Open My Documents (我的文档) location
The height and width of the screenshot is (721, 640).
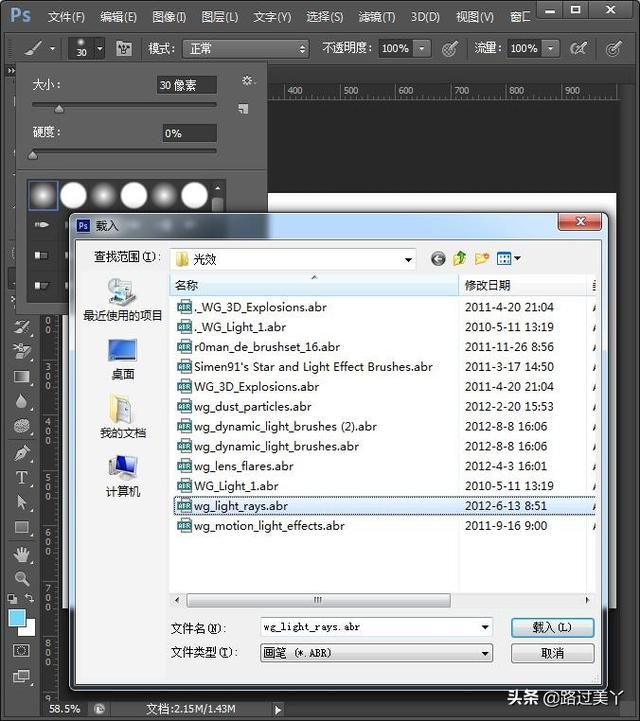pos(123,416)
